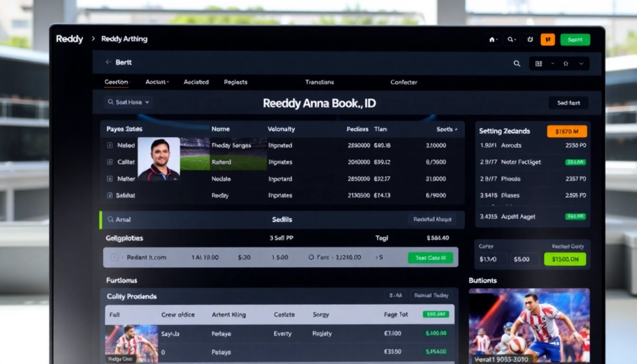
Task: Click the Fheday Sanges name cell
Action: click(231, 146)
